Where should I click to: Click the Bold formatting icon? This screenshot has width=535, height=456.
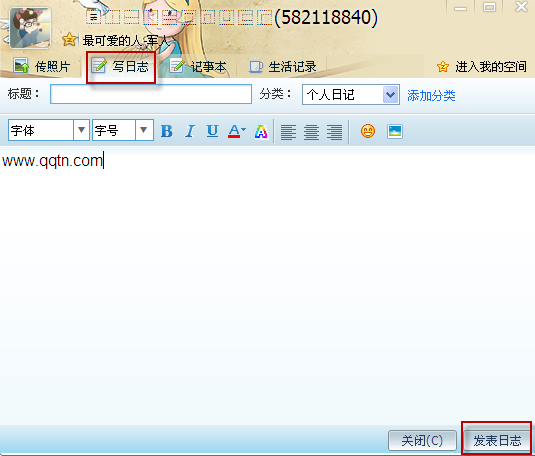point(167,131)
